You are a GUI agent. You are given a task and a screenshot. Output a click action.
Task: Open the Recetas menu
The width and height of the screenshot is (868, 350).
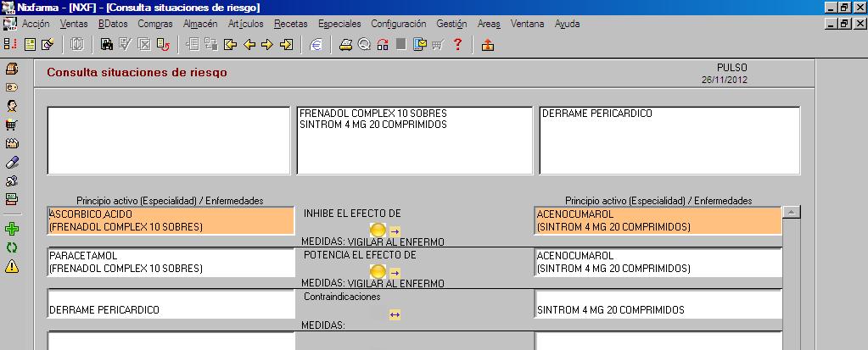click(291, 24)
